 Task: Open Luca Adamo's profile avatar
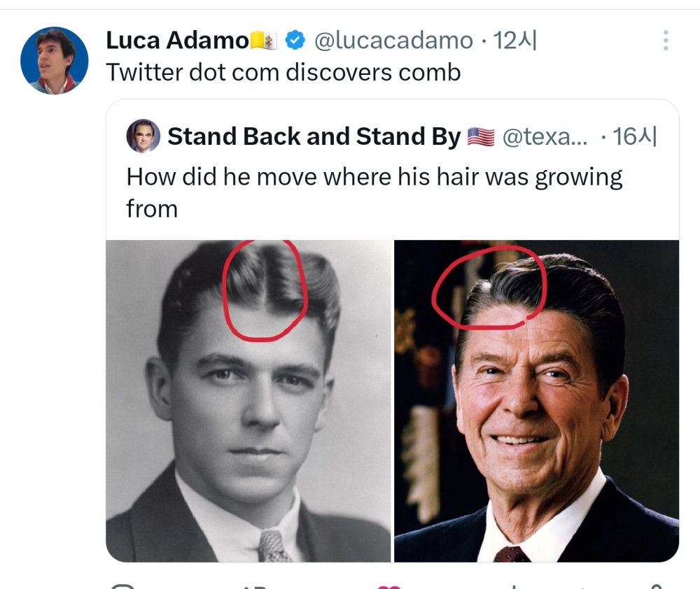(x=55, y=60)
